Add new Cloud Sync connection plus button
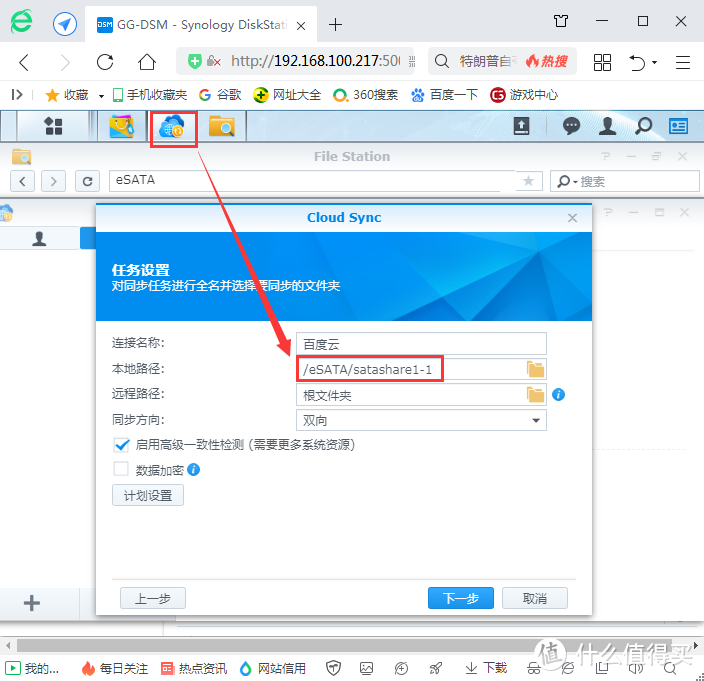This screenshot has height=681, width=704. coord(31,602)
